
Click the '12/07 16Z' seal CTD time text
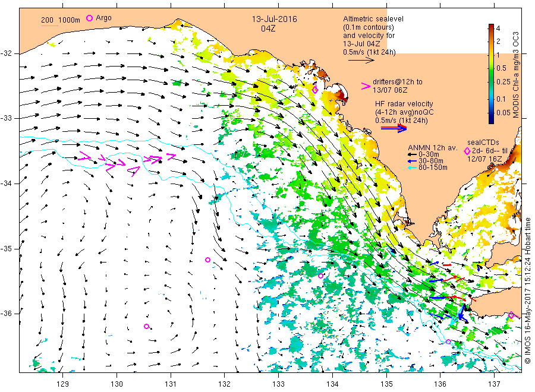click(x=484, y=159)
